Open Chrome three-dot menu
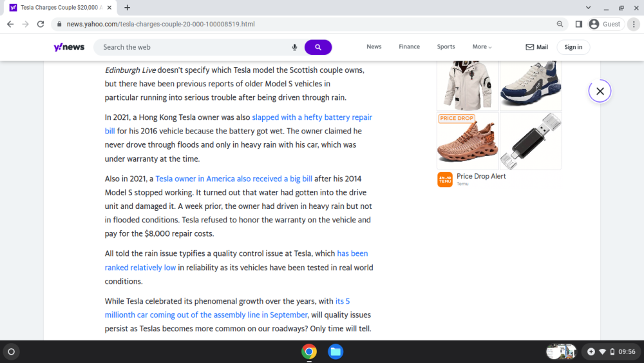This screenshot has width=644, height=363. click(634, 25)
